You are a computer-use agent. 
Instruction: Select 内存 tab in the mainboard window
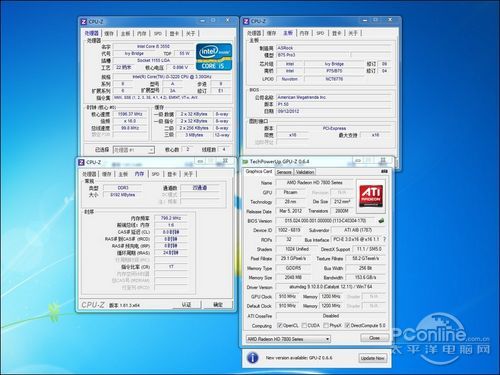(304, 33)
